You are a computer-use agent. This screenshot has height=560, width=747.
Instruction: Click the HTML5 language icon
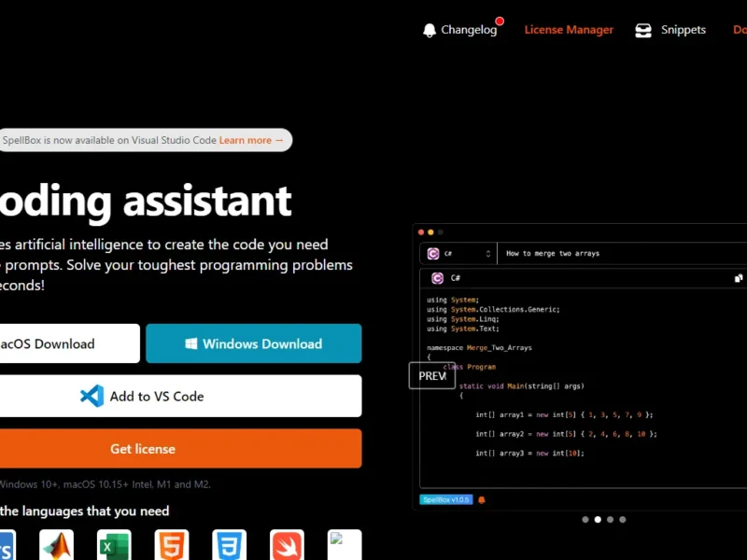[172, 545]
